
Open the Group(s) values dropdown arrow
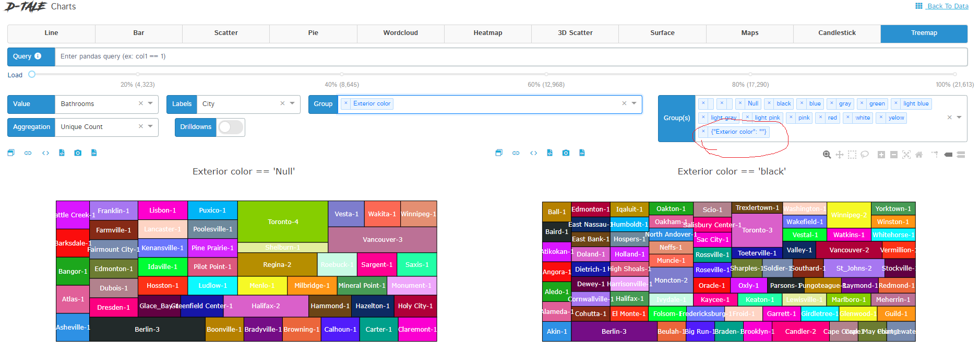coord(959,118)
